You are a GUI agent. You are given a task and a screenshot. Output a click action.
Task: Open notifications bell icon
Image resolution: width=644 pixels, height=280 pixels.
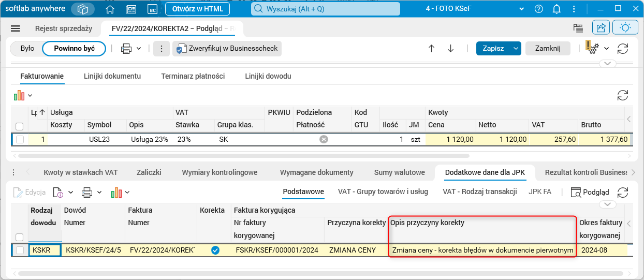point(557,9)
